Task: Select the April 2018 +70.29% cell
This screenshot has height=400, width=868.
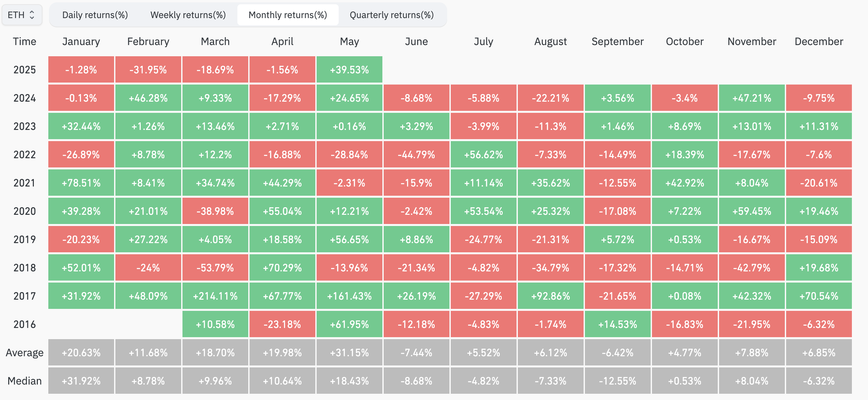Action: pos(282,268)
